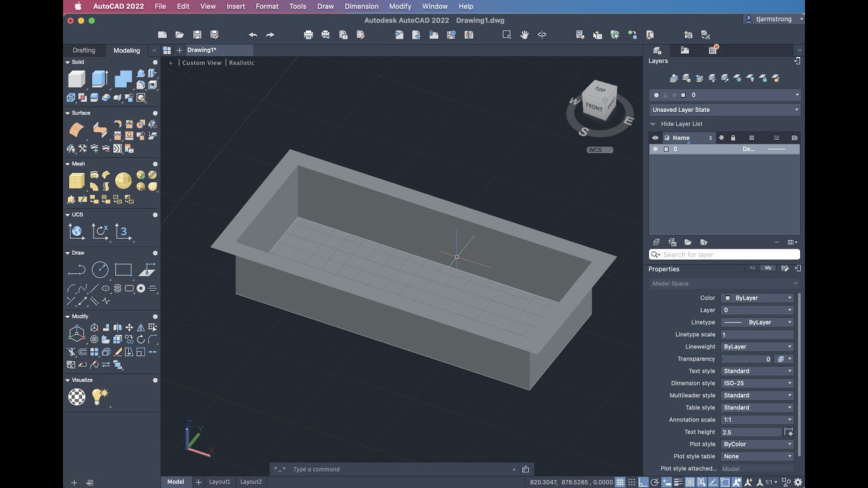Viewport: 868px width, 488px height.
Task: Toggle layer 0 visibility dot
Action: [655, 149]
